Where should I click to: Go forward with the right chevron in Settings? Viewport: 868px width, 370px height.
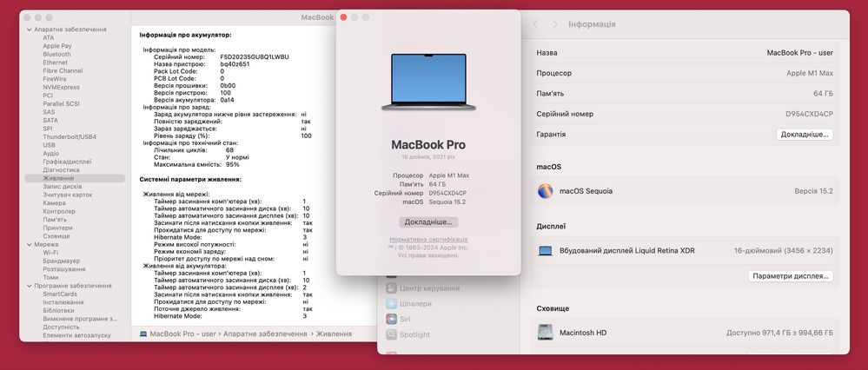[554, 24]
